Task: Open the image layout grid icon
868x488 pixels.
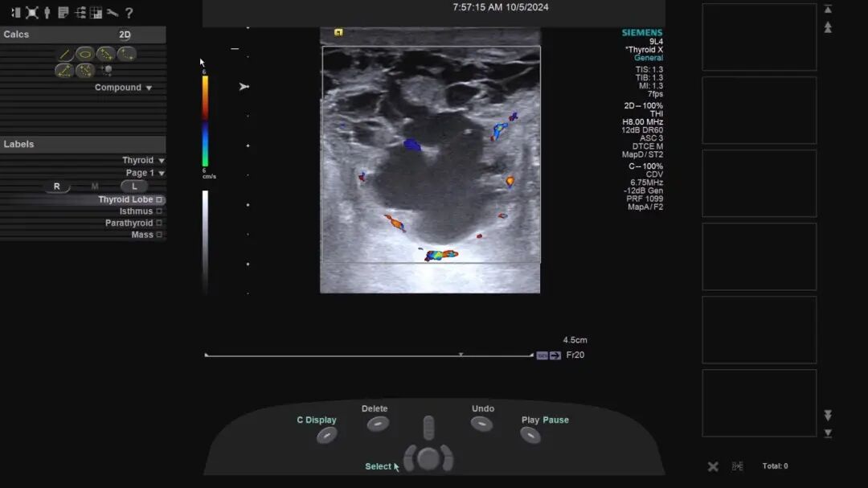Action: [96, 12]
